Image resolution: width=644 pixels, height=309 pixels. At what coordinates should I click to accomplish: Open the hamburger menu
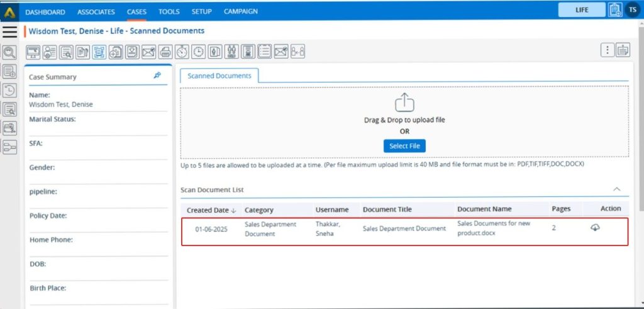pos(9,32)
